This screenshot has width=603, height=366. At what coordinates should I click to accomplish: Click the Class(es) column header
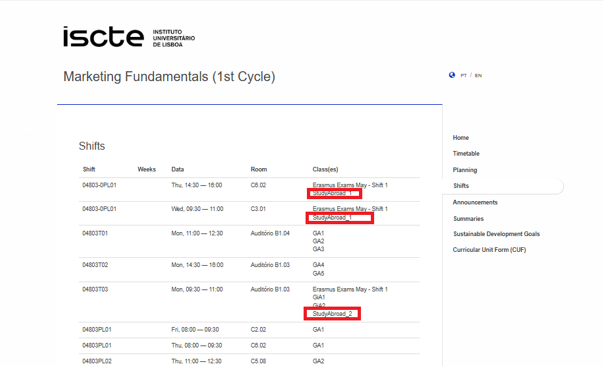click(325, 169)
